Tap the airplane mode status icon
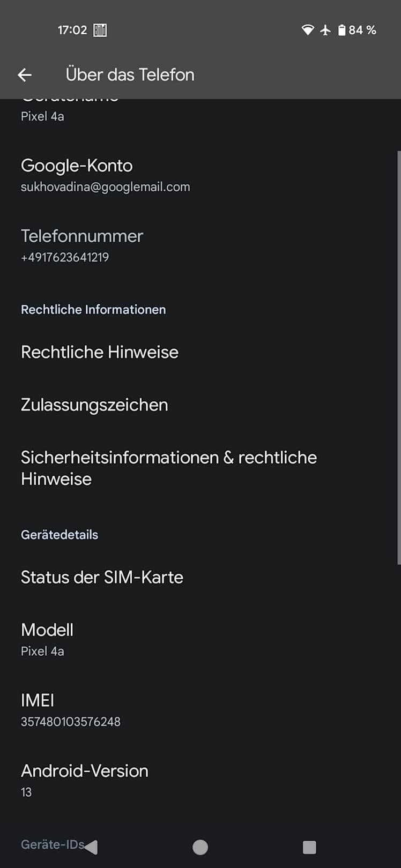Image resolution: width=401 pixels, height=868 pixels. click(325, 30)
